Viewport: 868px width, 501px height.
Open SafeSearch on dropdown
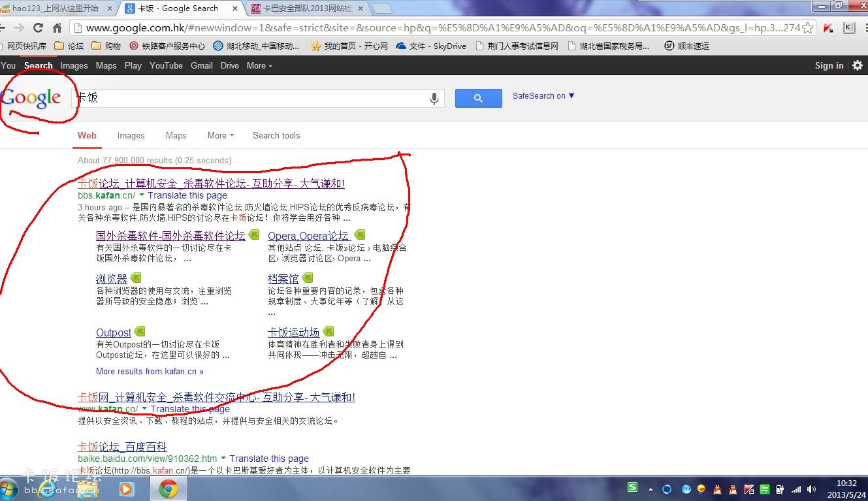pos(543,96)
